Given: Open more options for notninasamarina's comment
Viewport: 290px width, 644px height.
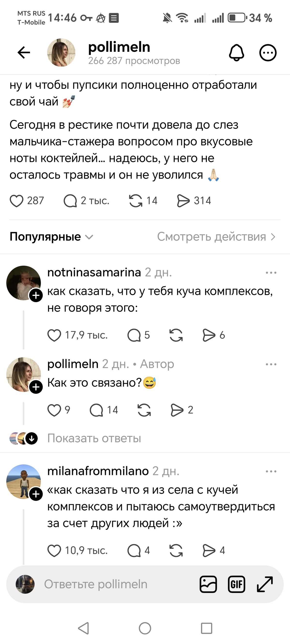Looking at the screenshot, I should coord(271,272).
